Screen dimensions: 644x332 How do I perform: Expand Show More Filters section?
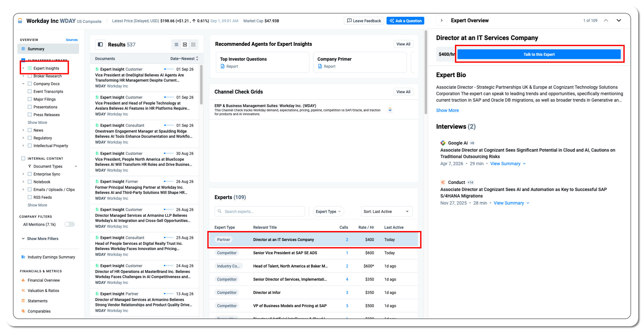tap(40, 239)
